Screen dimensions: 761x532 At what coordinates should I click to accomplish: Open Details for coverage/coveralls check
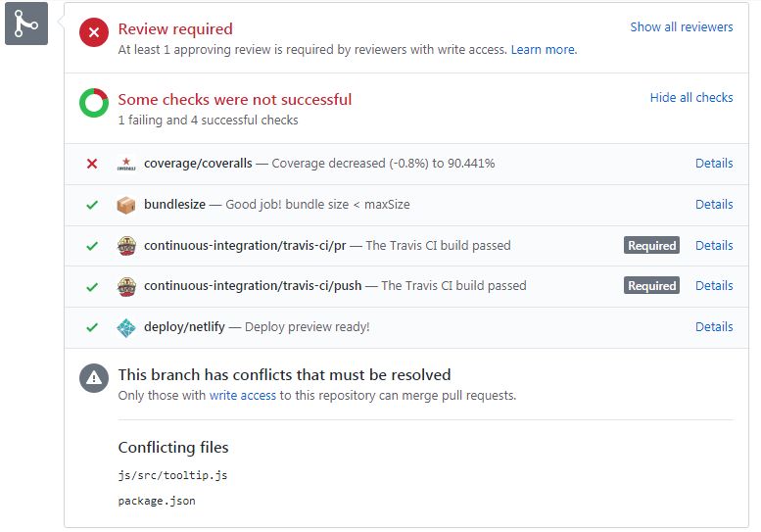(x=714, y=164)
